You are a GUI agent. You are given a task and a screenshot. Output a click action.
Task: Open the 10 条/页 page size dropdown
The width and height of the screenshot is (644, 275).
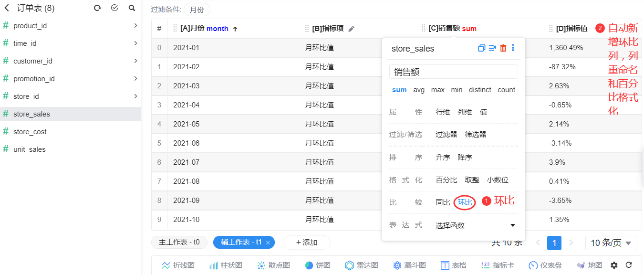[x=611, y=243]
